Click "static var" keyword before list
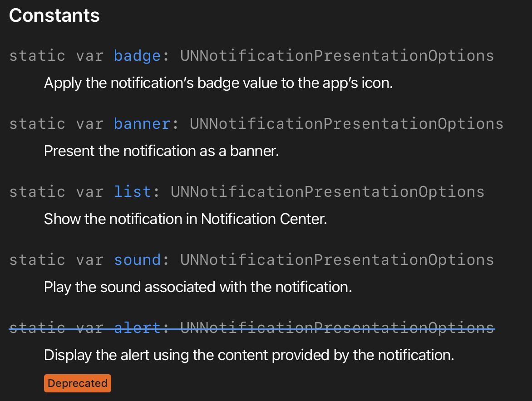Viewport: 532px width, 401px height. pos(56,192)
